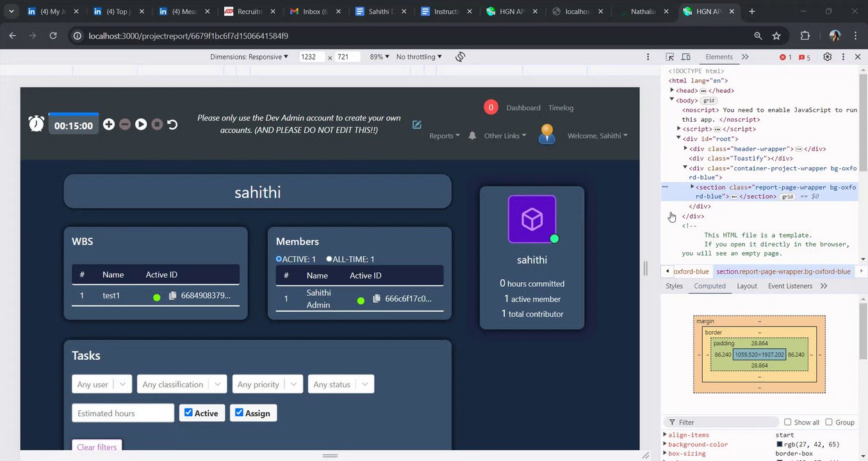868x461 pixels.
Task: Open DevTools settings gear
Action: point(828,57)
